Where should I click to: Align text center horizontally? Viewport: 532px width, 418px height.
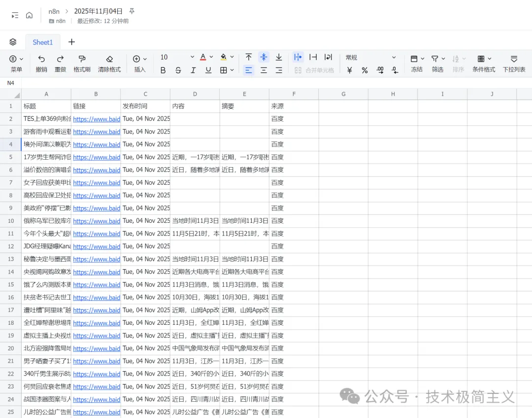(264, 70)
